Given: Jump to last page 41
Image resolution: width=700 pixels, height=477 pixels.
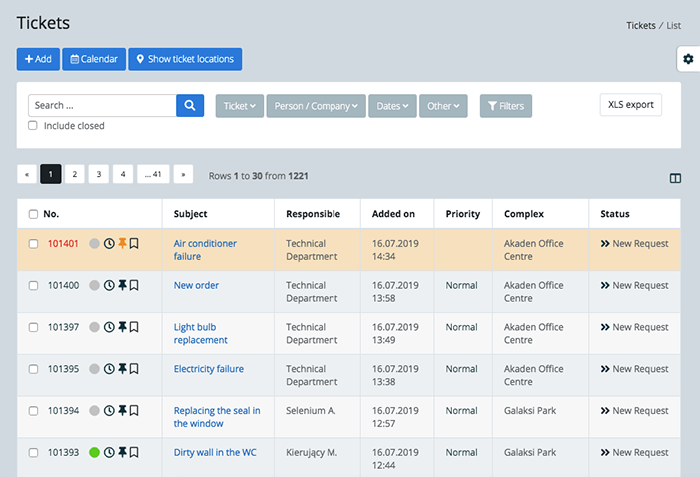Looking at the screenshot, I should point(153,174).
